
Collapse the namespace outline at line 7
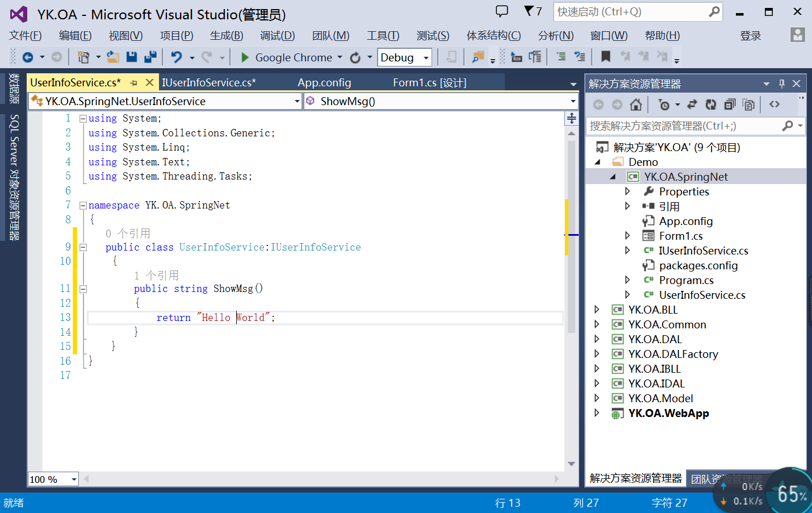83,206
